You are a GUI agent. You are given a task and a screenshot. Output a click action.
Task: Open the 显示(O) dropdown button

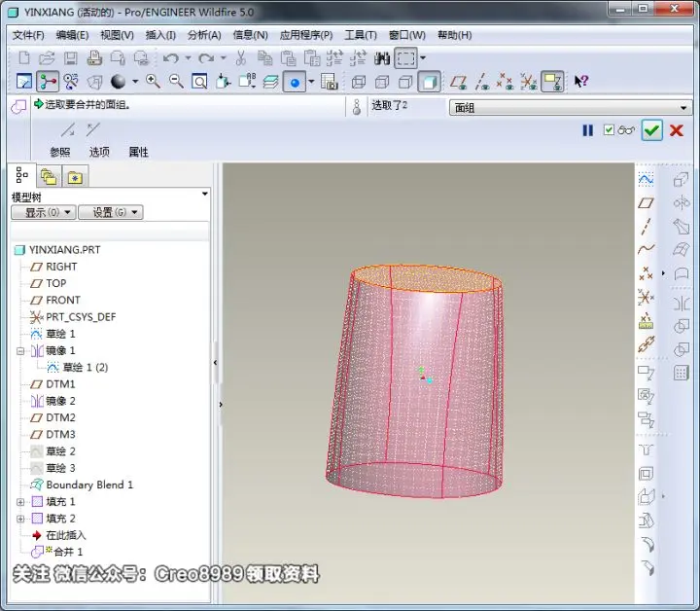[44, 212]
